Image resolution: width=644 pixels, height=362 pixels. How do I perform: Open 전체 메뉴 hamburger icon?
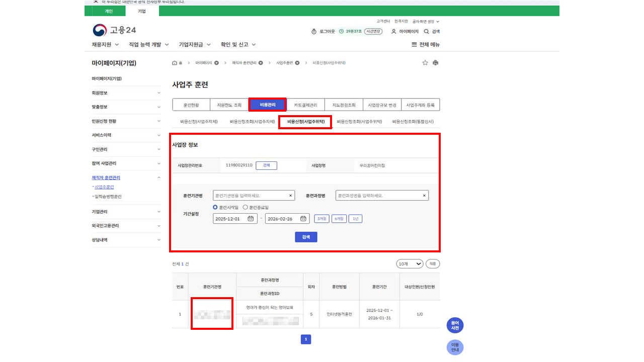point(414,45)
